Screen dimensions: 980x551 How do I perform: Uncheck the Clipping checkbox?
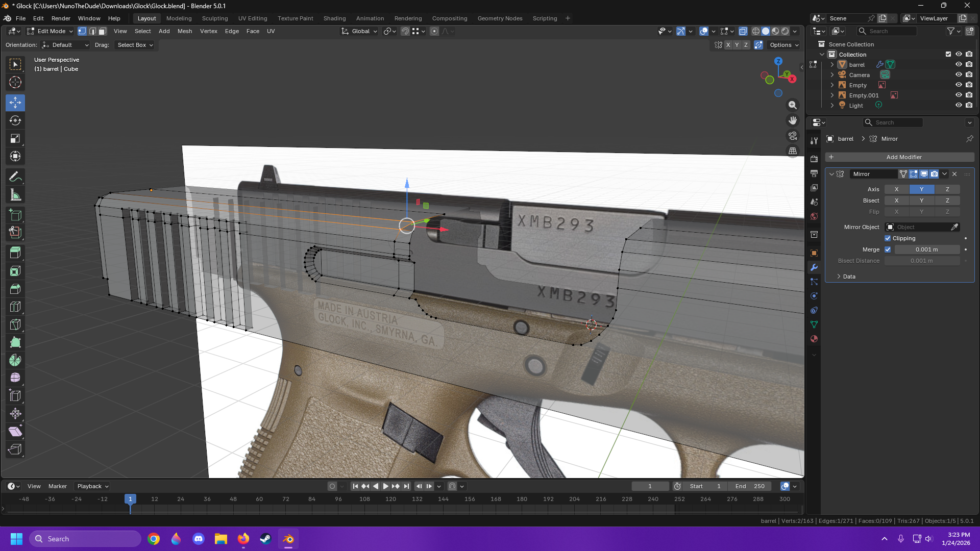pos(888,238)
